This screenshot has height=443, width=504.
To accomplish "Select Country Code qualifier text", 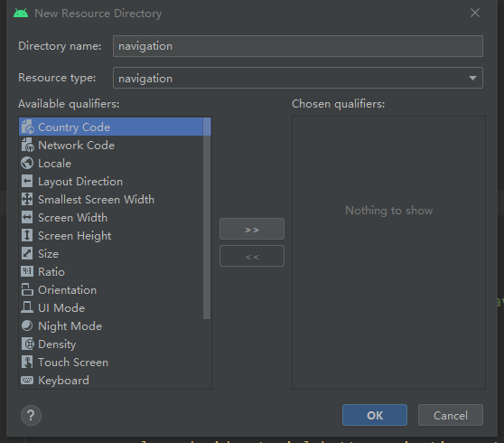I will (x=74, y=127).
